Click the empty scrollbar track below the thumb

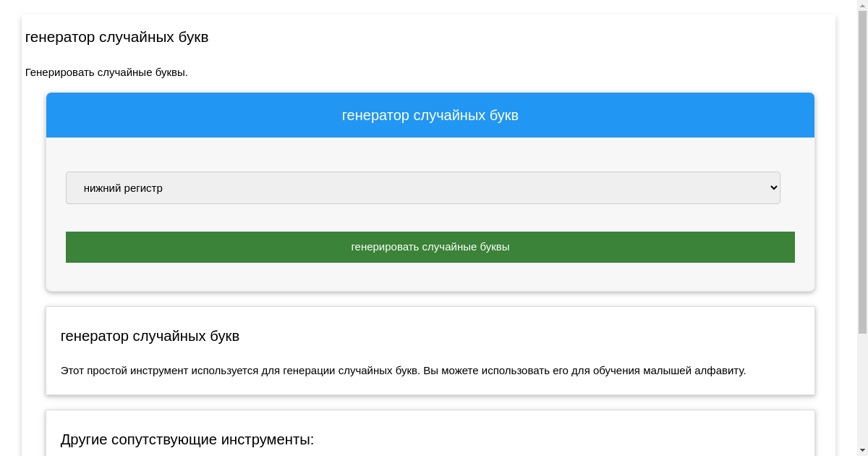pos(862,391)
